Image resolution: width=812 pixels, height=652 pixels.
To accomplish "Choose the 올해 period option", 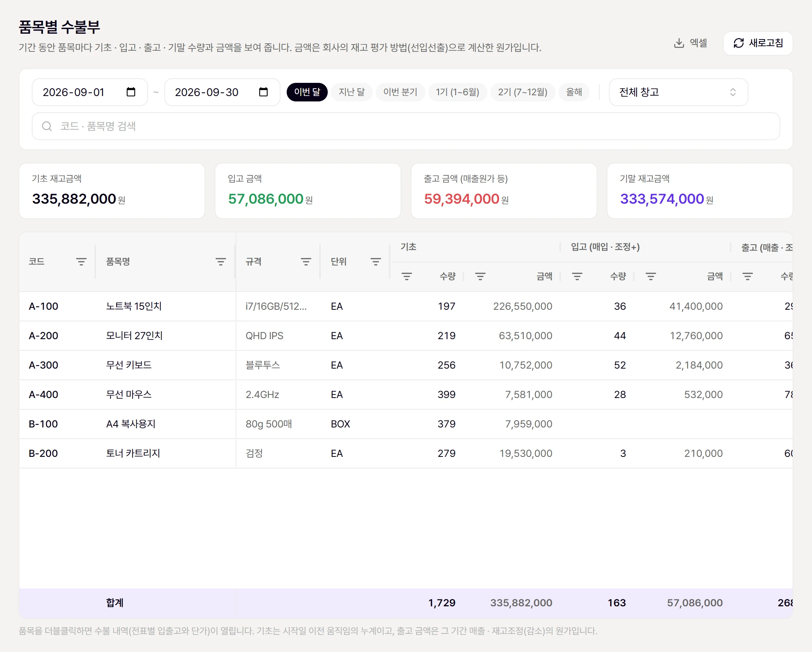I will click(x=574, y=92).
